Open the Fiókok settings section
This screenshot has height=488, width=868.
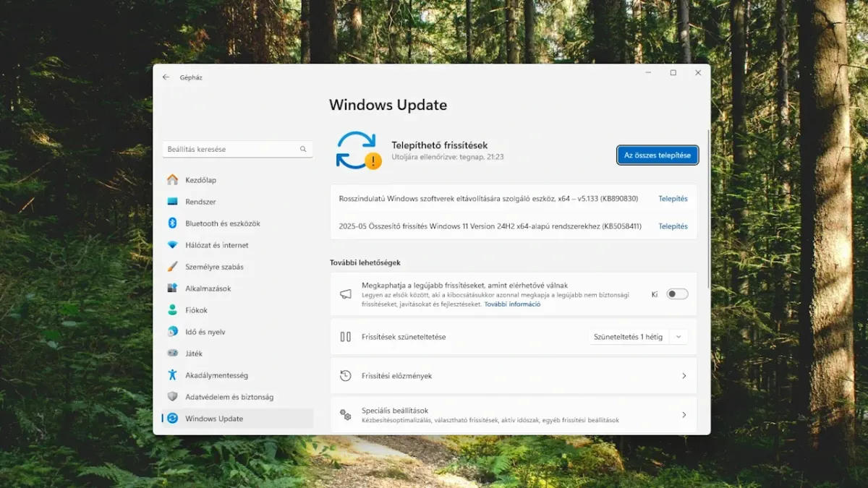[237, 310]
